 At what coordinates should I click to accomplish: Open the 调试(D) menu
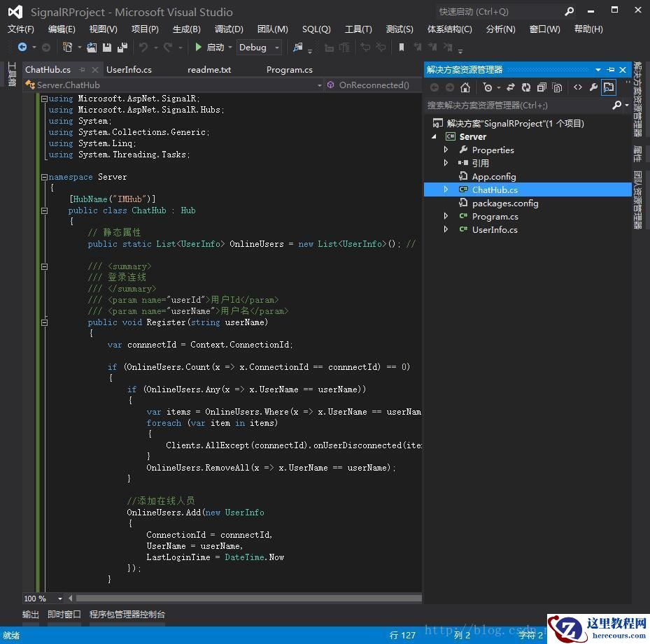(229, 29)
